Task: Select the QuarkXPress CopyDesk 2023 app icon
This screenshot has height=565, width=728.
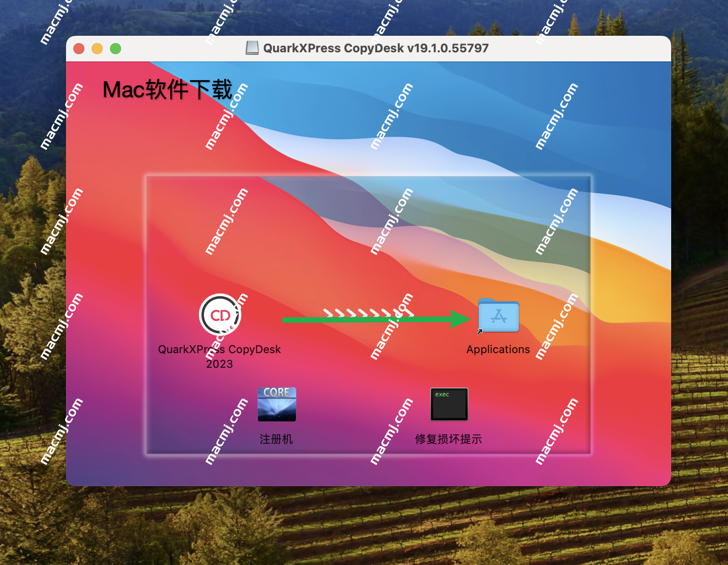Action: (220, 315)
